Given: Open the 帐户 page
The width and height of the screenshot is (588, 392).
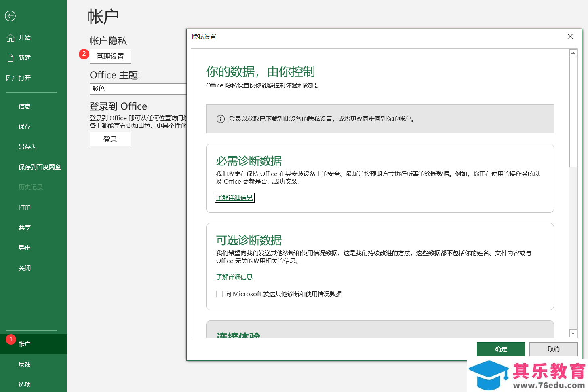Looking at the screenshot, I should pyautogui.click(x=34, y=344).
